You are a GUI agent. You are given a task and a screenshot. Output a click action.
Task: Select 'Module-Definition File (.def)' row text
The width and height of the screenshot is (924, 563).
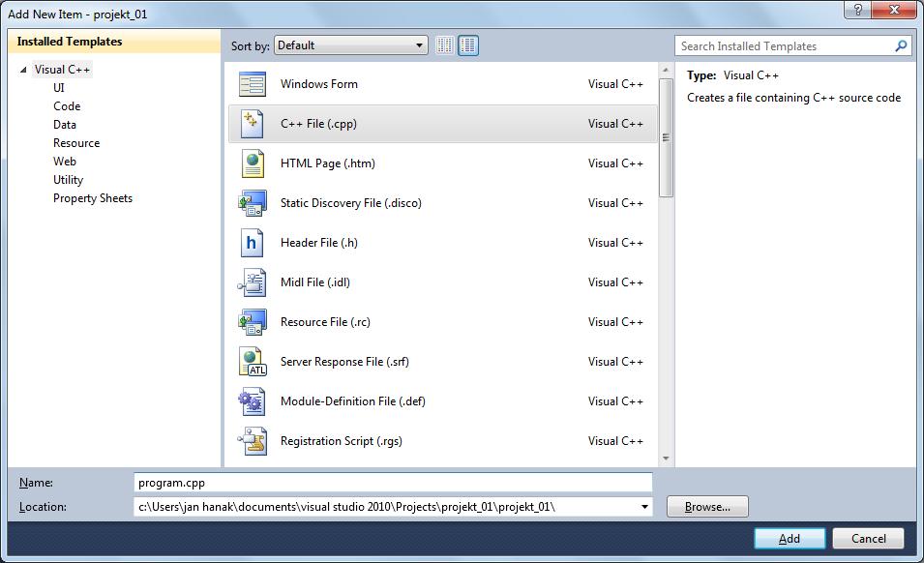click(x=352, y=401)
